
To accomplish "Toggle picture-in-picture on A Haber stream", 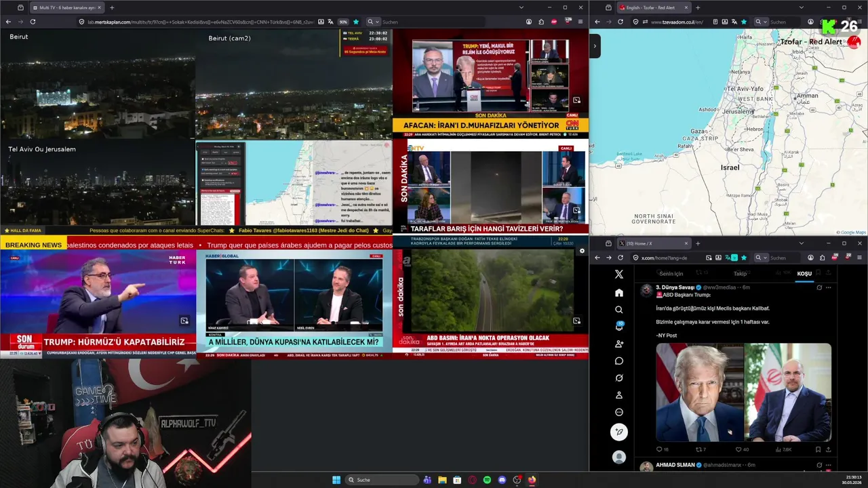I will point(576,321).
